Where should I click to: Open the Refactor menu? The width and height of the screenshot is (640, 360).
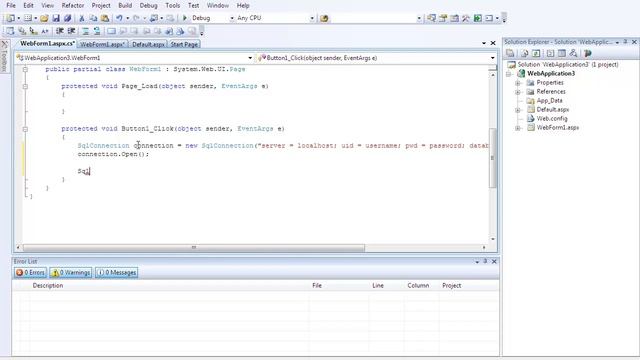click(x=73, y=5)
